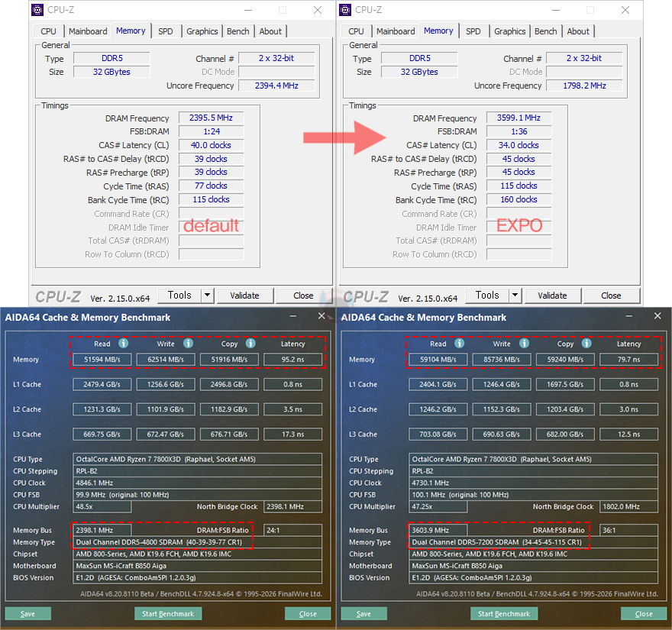Click Memory Bus 3603.9 MHz field
Screen dimensions: 672x630
pyautogui.click(x=438, y=530)
